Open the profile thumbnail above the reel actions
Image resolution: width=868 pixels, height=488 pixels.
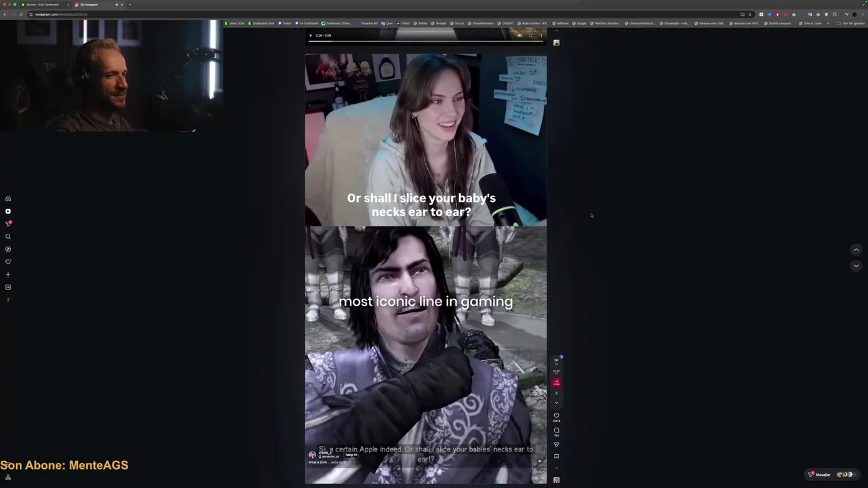tap(556, 43)
